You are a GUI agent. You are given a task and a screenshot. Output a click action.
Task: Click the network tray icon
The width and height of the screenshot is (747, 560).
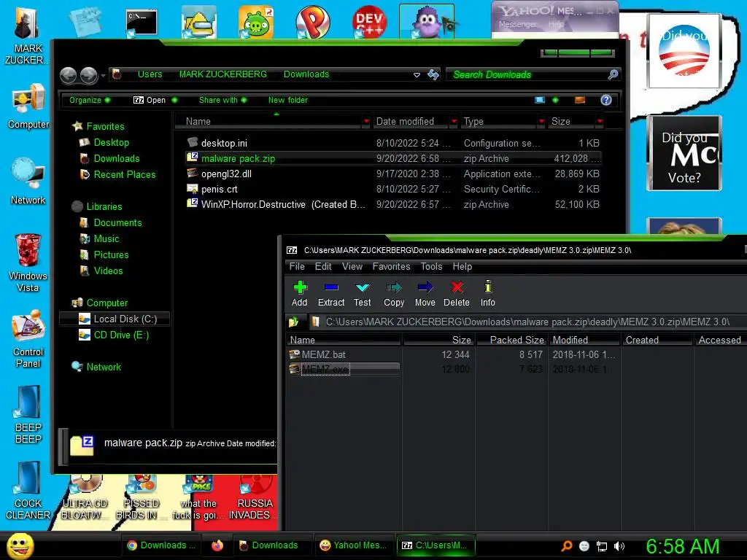pos(602,546)
